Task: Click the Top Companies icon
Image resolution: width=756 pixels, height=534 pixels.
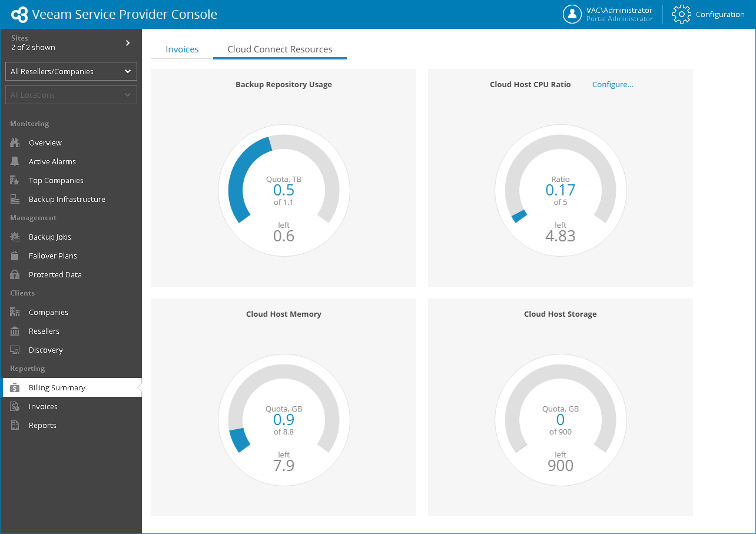Action: tap(15, 180)
